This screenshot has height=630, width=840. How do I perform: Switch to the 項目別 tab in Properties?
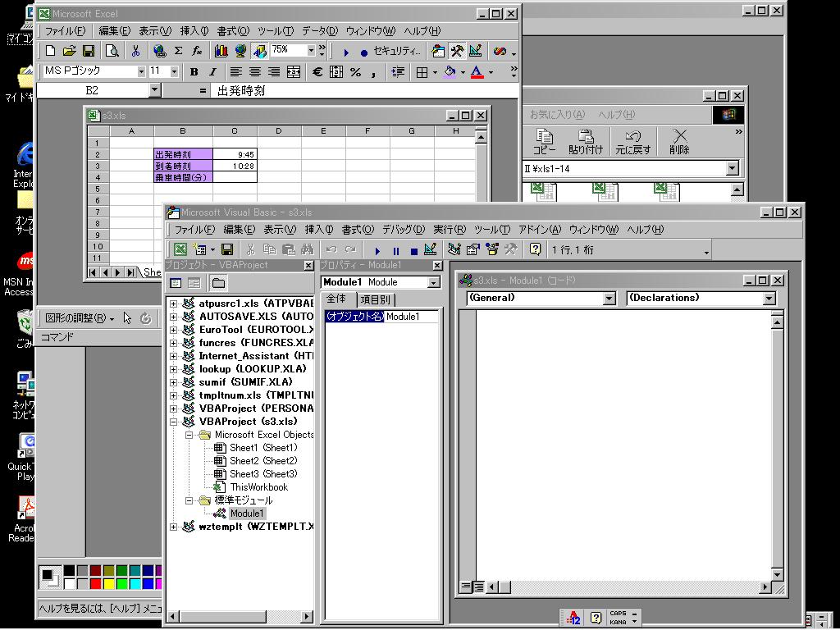[x=375, y=299]
